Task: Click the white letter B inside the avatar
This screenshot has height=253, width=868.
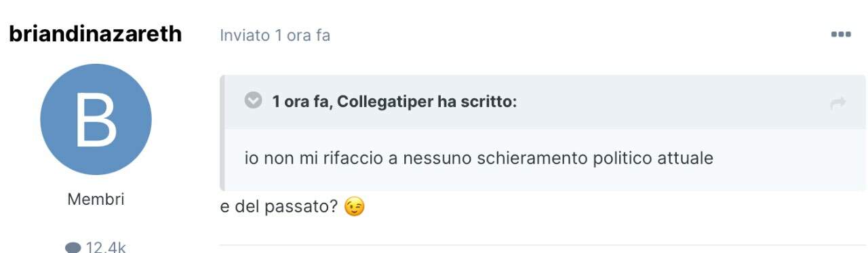Action: [x=96, y=120]
